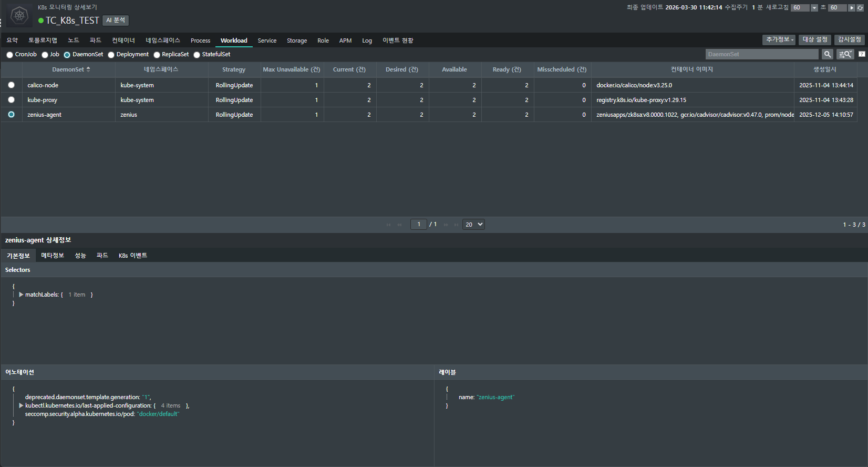Open the advanced search filter icon

[845, 54]
